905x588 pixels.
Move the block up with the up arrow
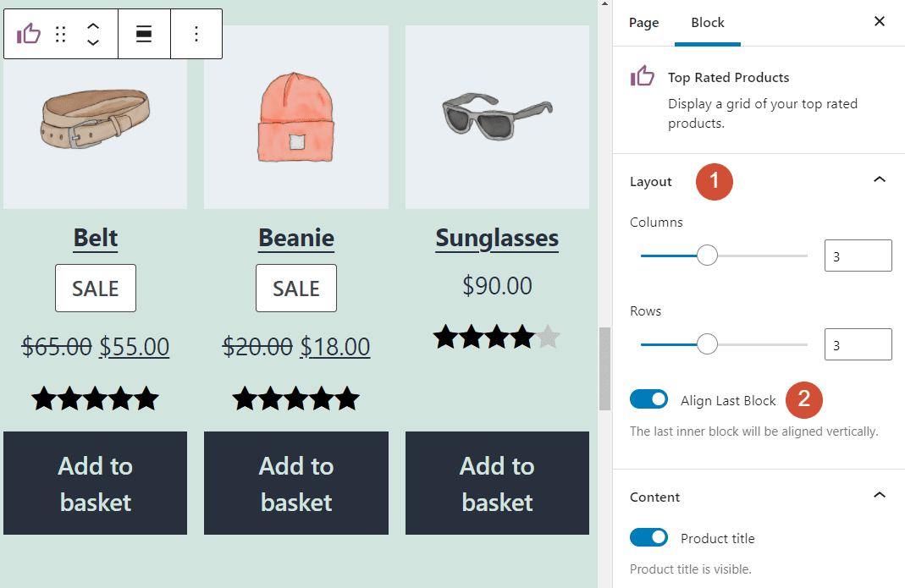tap(93, 26)
